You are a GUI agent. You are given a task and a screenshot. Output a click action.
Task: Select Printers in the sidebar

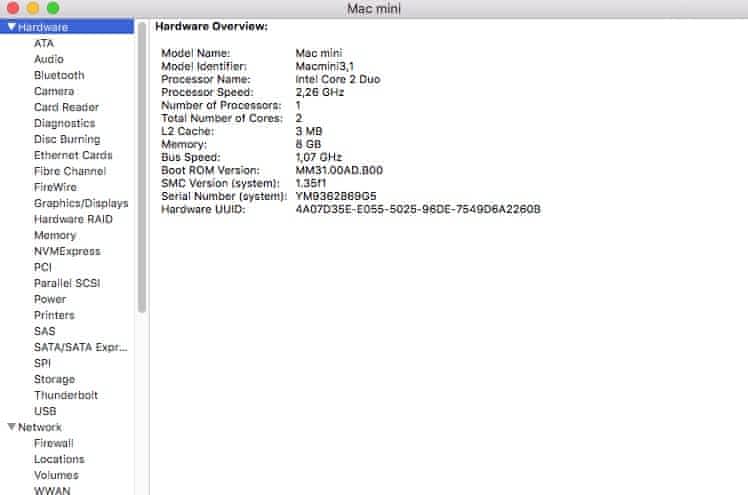click(54, 315)
